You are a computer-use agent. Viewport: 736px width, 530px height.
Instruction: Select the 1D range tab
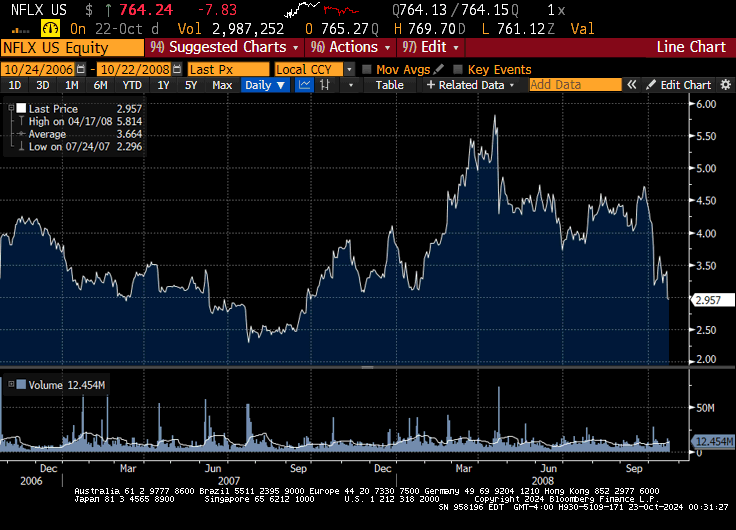[15, 85]
